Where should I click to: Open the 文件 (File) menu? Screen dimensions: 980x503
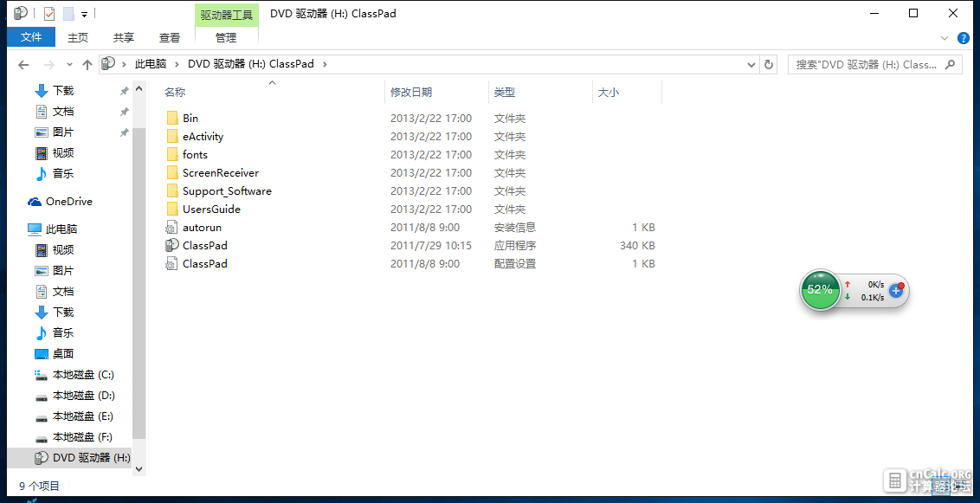point(31,37)
